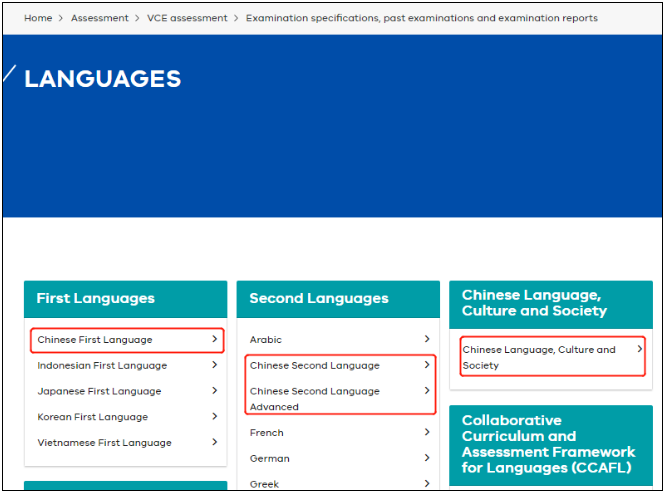665x493 pixels.
Task: Click chevron next to Japanese First Language
Action: (215, 390)
